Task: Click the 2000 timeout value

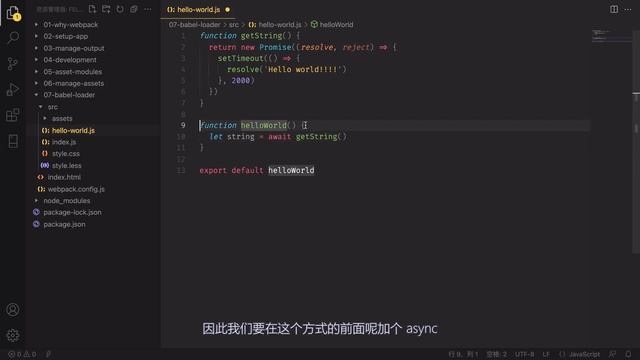Action: point(240,80)
